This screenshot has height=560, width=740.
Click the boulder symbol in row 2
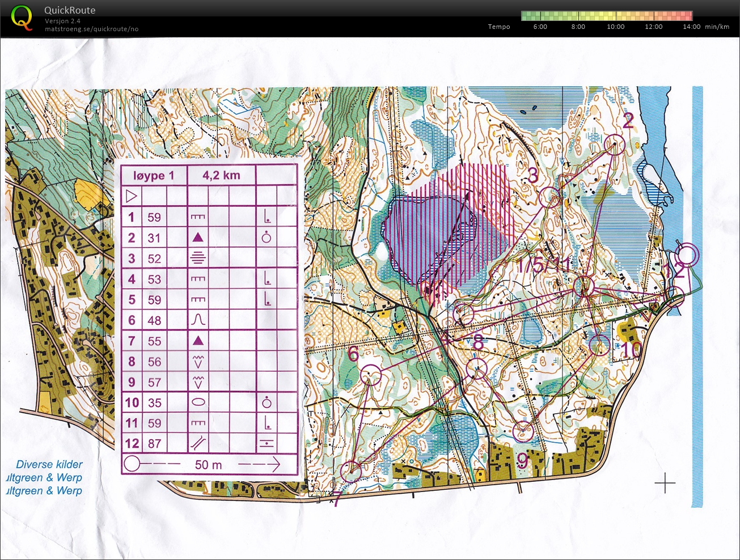pos(198,237)
